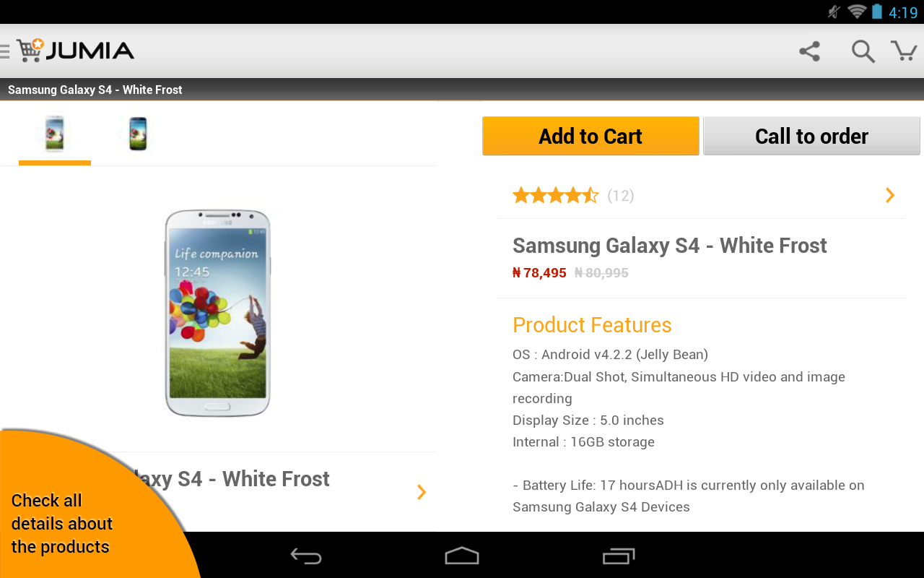
Task: Share this product via share icon
Action: tap(810, 51)
